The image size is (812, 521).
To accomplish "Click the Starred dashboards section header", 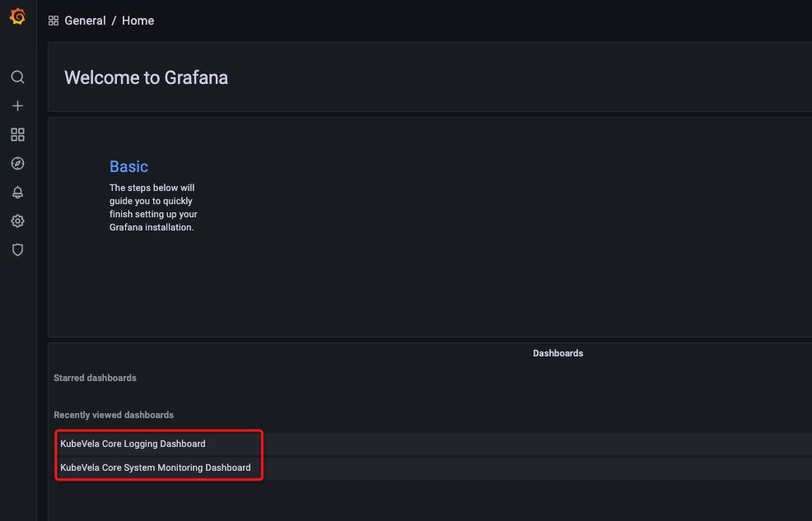I will coord(95,378).
